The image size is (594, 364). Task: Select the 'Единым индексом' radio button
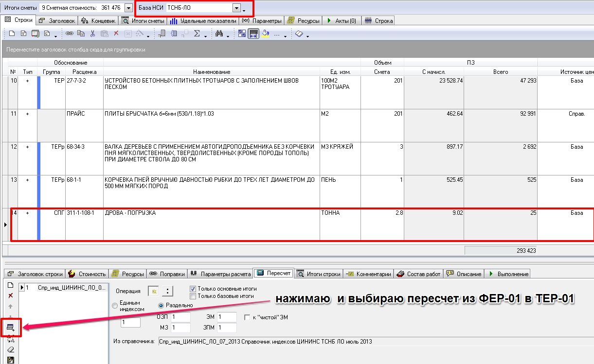click(115, 306)
